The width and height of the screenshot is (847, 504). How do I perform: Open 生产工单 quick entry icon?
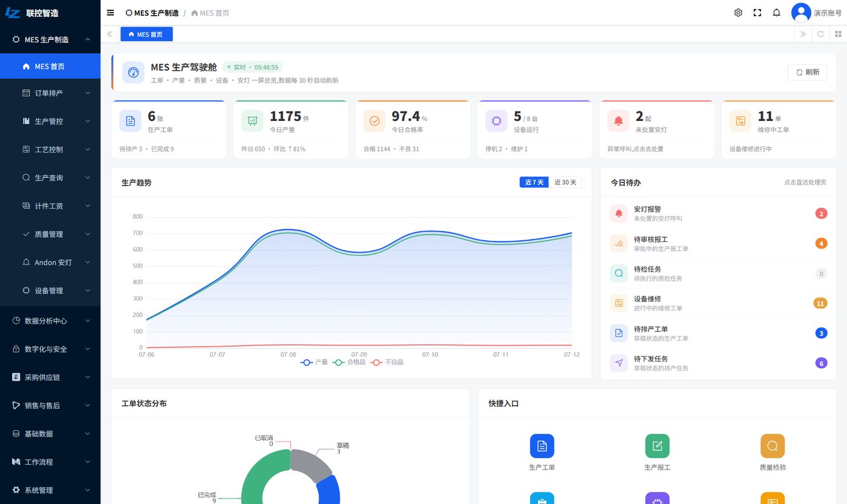click(542, 446)
